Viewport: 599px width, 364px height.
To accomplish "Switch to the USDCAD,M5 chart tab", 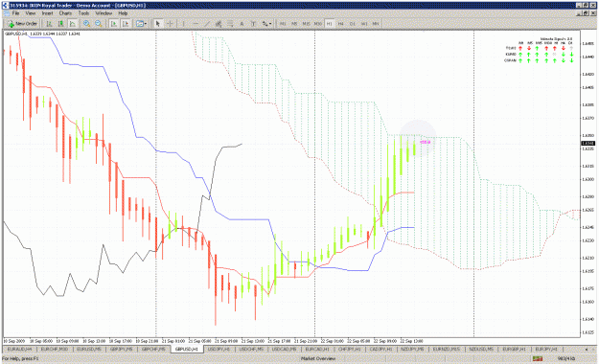I will [285, 349].
